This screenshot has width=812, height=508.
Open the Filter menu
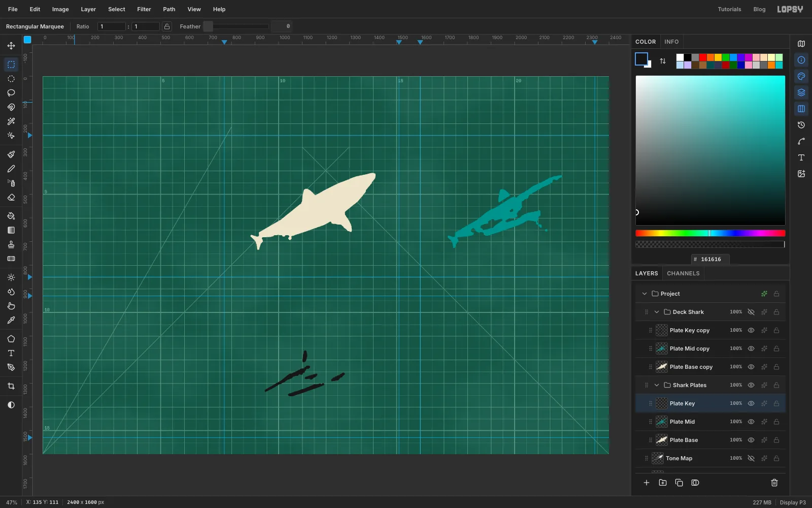tap(144, 9)
